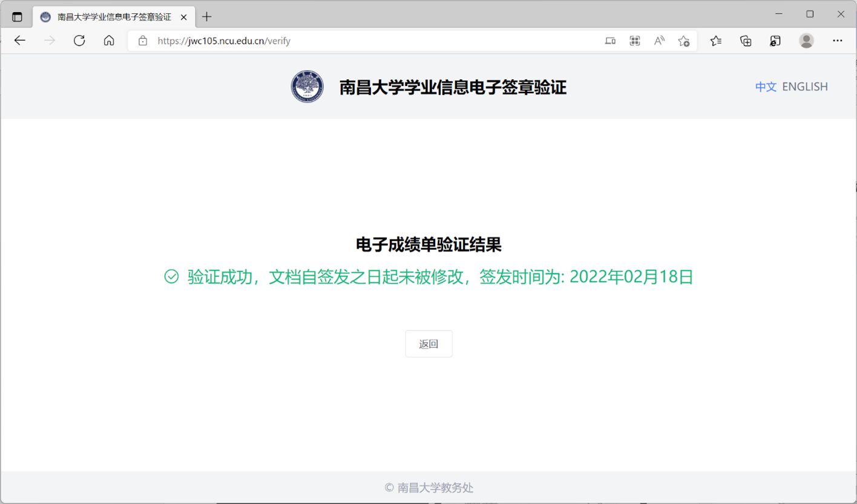Switch to the ENGLISH language option
The width and height of the screenshot is (857, 504).
point(805,87)
